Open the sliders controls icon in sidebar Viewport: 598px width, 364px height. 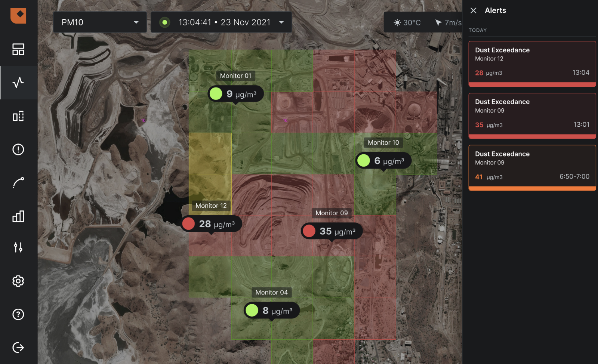[x=18, y=247]
